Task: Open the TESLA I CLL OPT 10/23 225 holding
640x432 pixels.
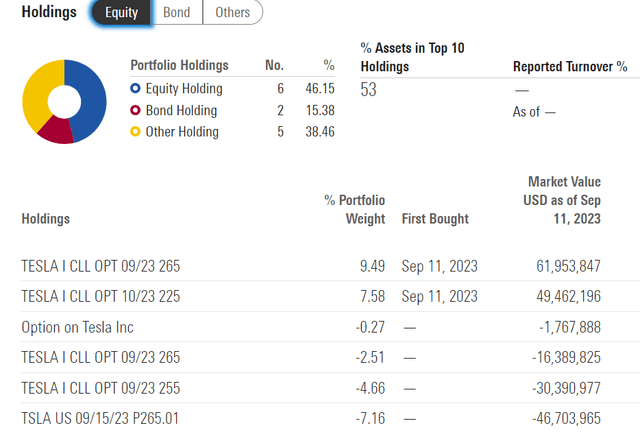Action: 101,297
